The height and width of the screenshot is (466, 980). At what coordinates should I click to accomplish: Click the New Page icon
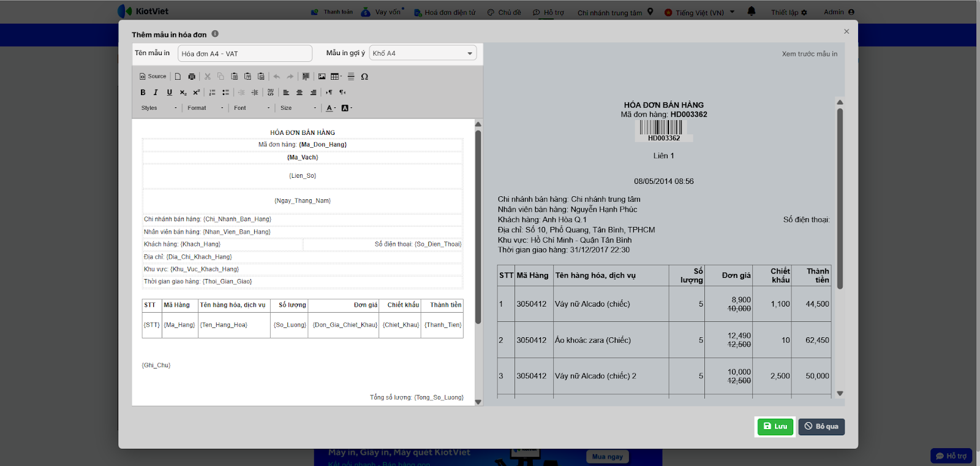pyautogui.click(x=178, y=77)
